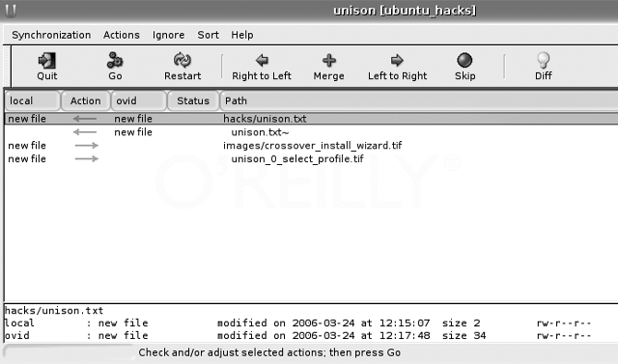This screenshot has width=618, height=364.
Task: Start synchronization with the Go icon
Action: (x=115, y=60)
